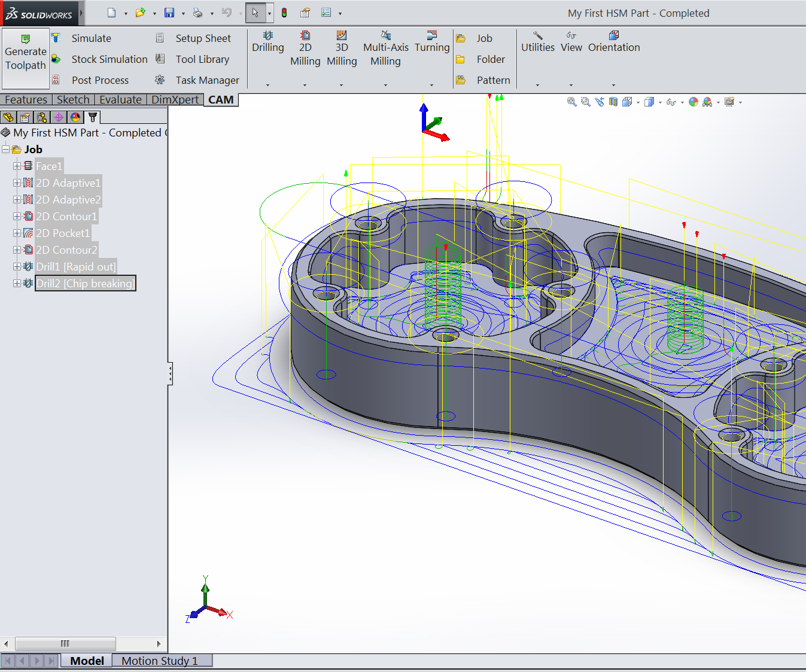Click the Rebuild traffic light icon
This screenshot has height=672, width=806.
[x=284, y=13]
